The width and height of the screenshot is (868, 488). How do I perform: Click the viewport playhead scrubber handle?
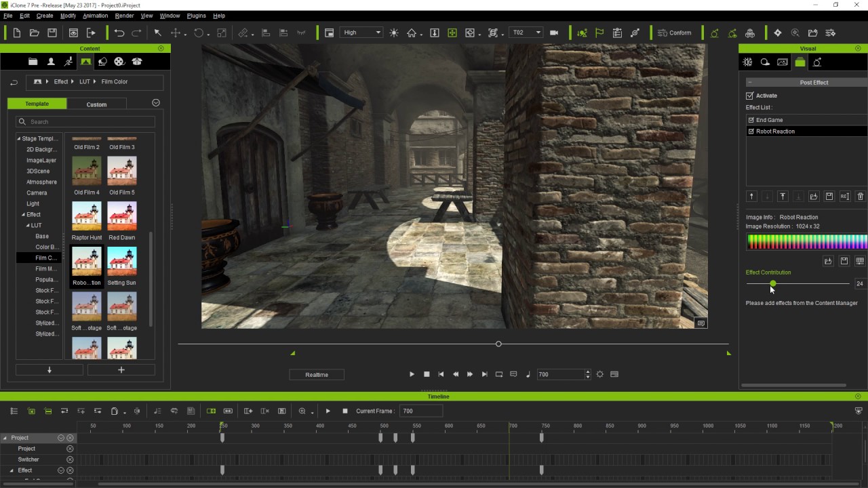coord(498,344)
